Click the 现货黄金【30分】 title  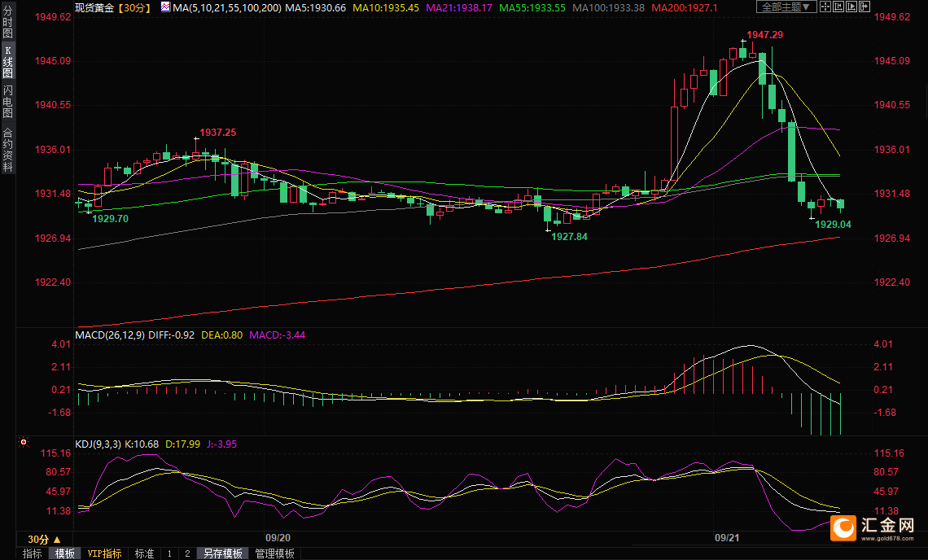click(114, 7)
